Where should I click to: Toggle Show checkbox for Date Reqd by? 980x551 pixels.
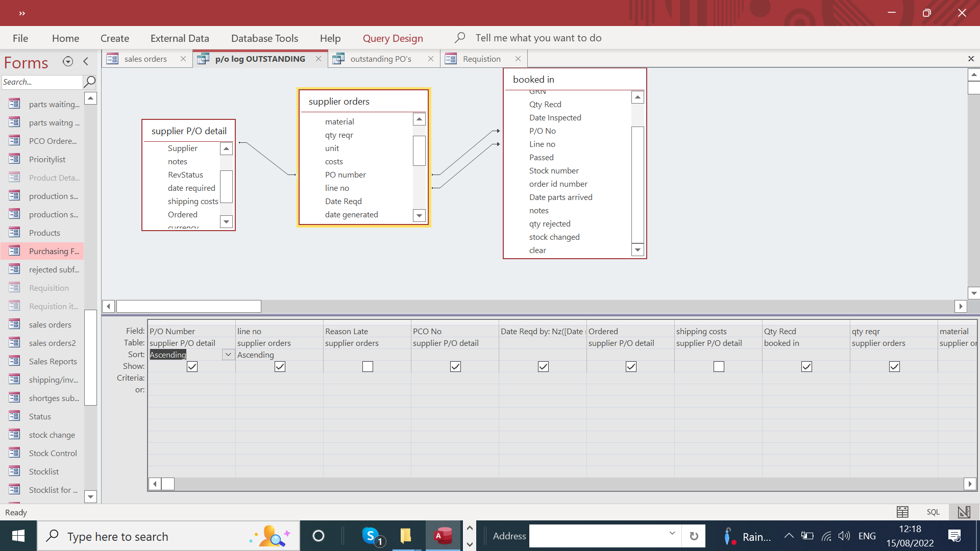pyautogui.click(x=543, y=366)
